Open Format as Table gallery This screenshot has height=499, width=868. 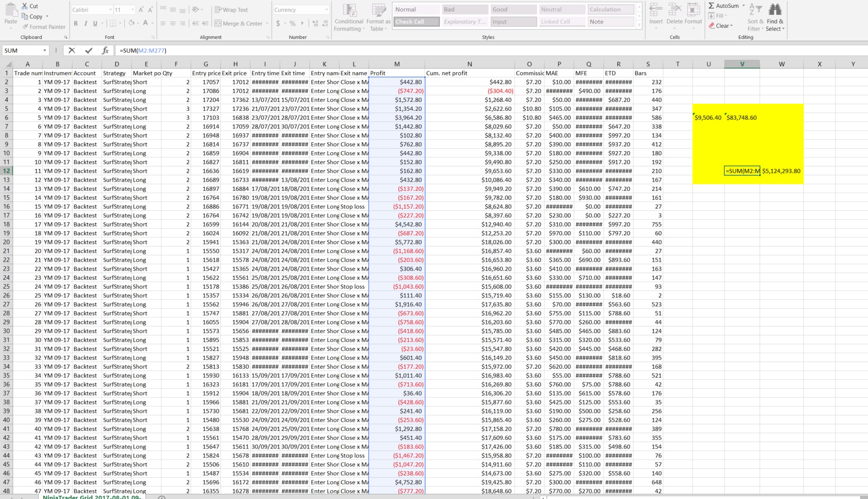click(378, 18)
